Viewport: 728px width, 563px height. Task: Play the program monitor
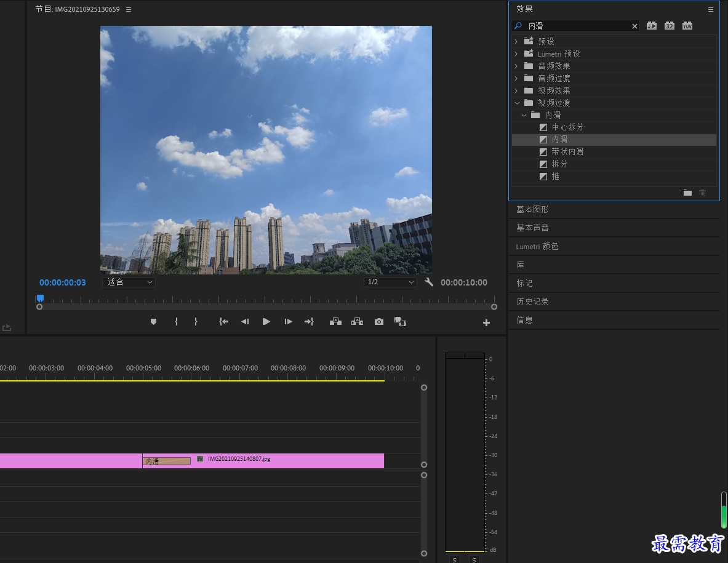266,322
